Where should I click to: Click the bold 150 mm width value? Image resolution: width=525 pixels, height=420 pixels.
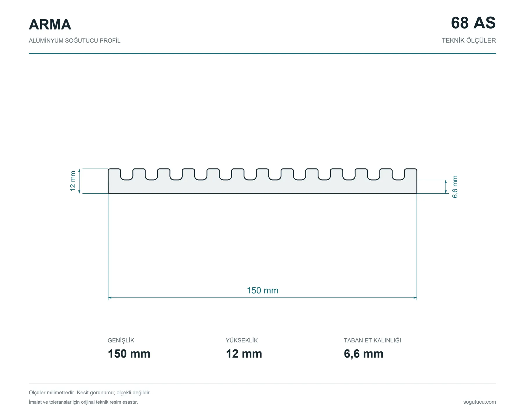[x=129, y=354]
